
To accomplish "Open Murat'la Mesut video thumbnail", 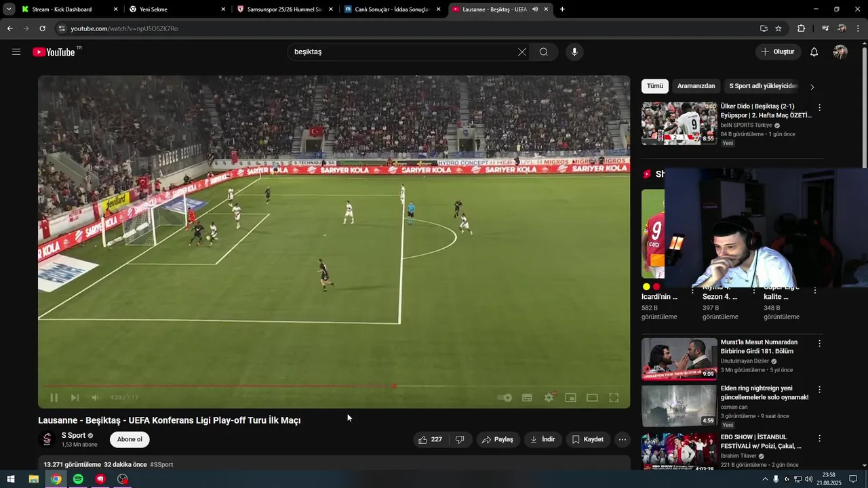I will pyautogui.click(x=679, y=359).
